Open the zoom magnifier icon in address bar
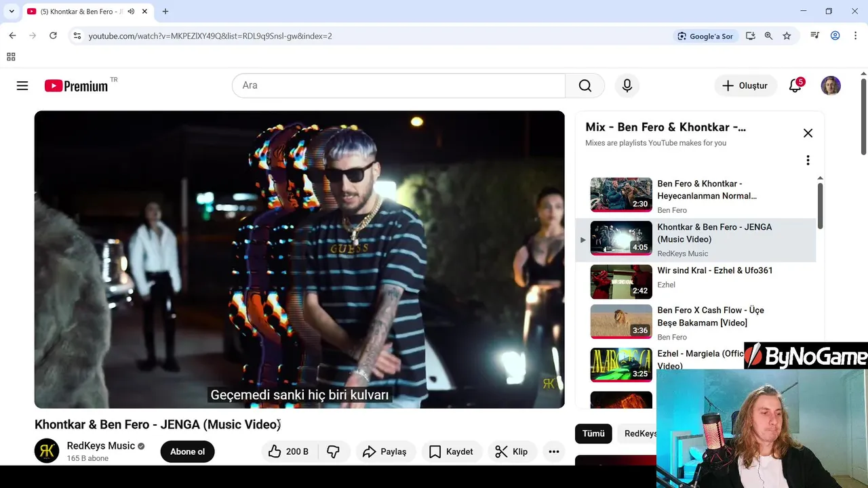Viewport: 868px width, 488px height. coord(768,36)
